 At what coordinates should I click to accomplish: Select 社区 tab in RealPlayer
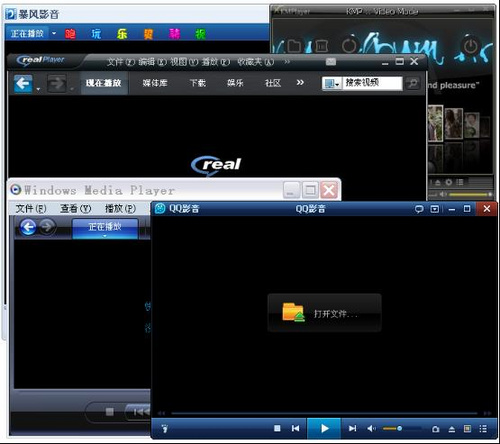point(273,83)
